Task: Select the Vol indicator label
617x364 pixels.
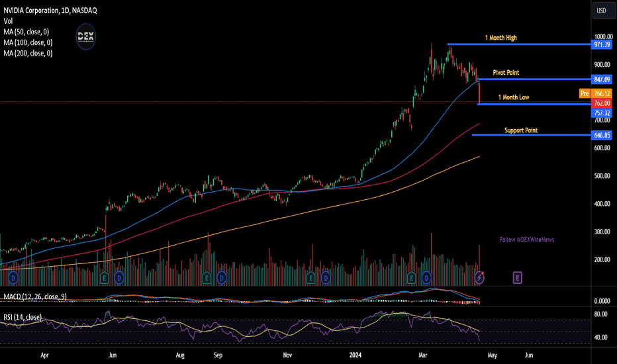Action: click(x=8, y=21)
